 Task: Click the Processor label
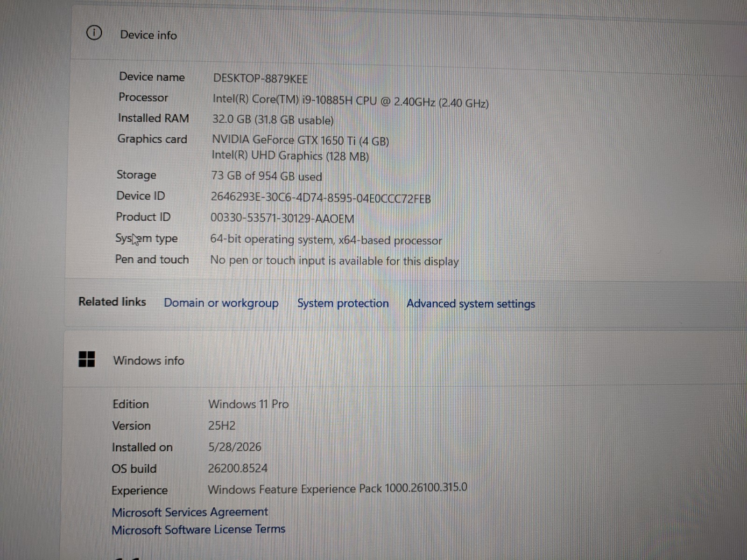(143, 98)
